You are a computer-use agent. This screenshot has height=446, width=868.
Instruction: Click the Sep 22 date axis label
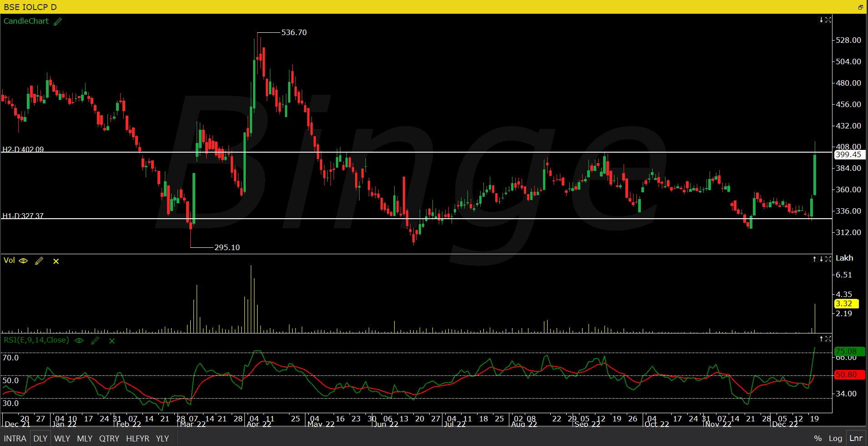588,424
